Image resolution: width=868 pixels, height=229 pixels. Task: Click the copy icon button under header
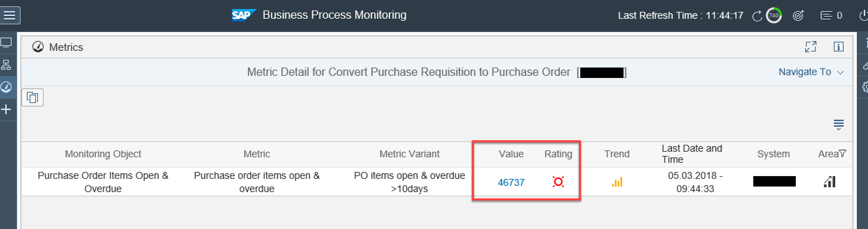coord(32,97)
